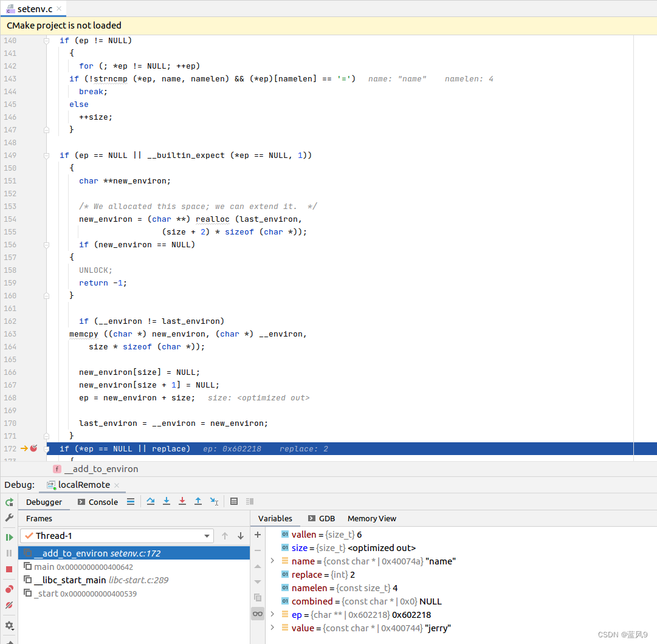Open Evaluate Expression calculator icon
Screen dimensions: 657x644
[234, 502]
